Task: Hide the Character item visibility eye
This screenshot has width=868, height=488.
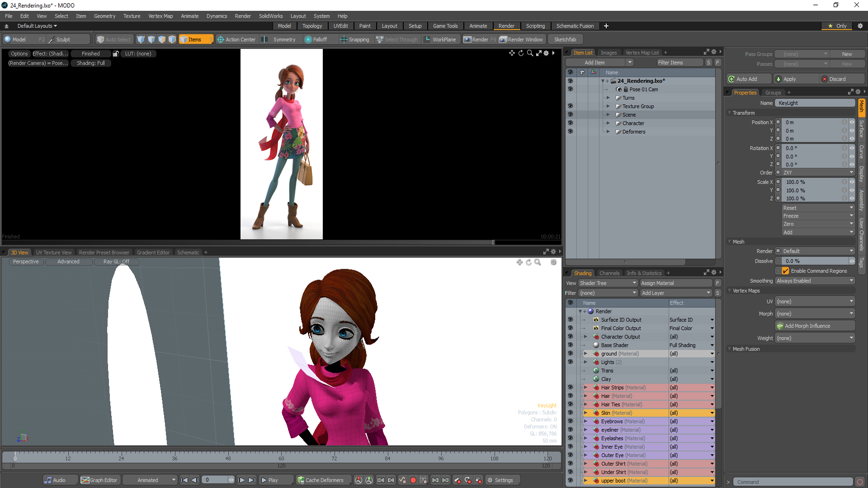Action: pos(570,123)
